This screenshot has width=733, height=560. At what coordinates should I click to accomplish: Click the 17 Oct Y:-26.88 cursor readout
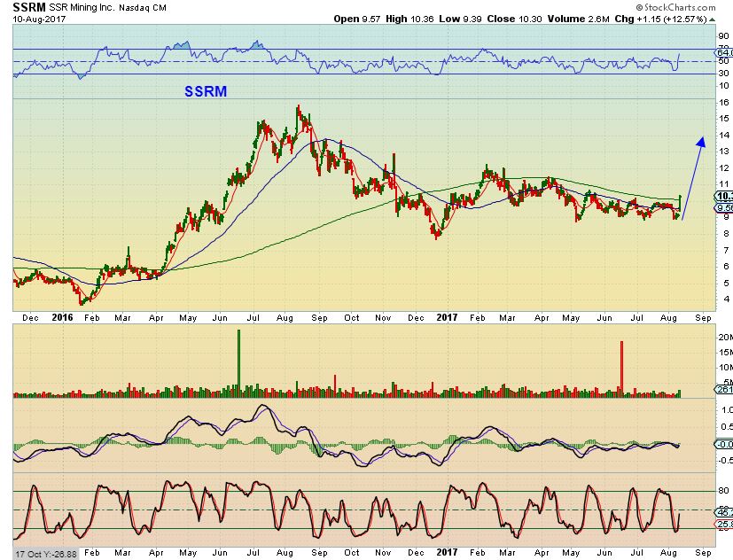point(45,554)
